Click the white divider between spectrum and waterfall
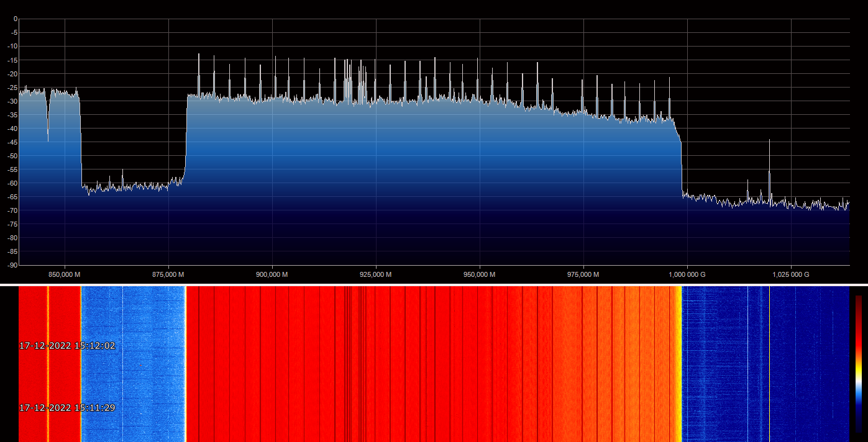 pyautogui.click(x=434, y=285)
